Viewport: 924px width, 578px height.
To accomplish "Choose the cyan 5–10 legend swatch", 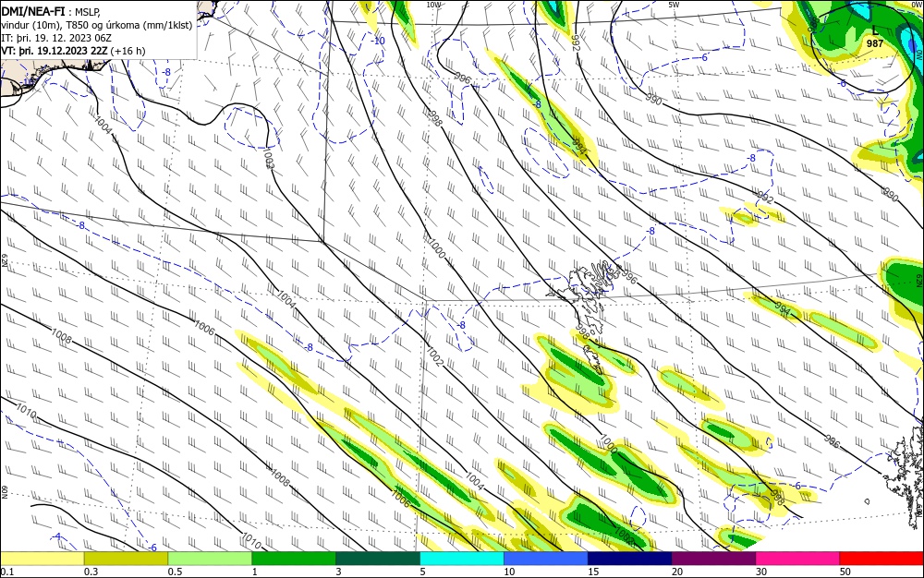I will (462, 559).
